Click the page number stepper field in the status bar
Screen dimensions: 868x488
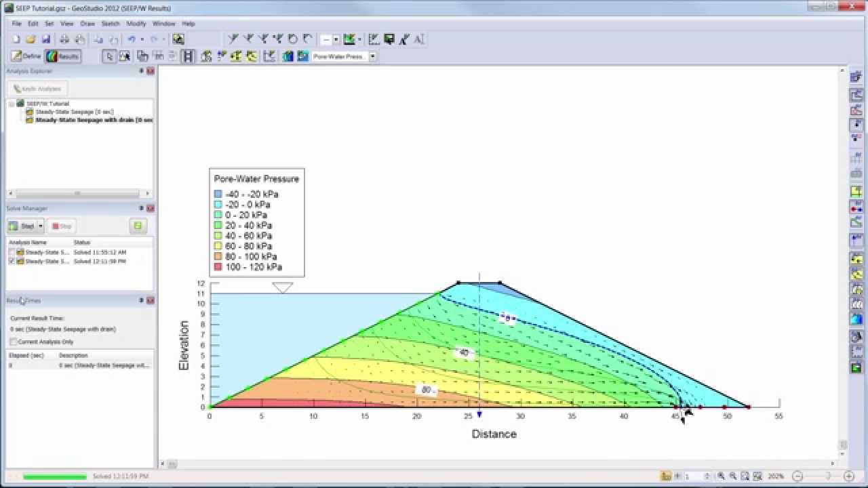(698, 476)
